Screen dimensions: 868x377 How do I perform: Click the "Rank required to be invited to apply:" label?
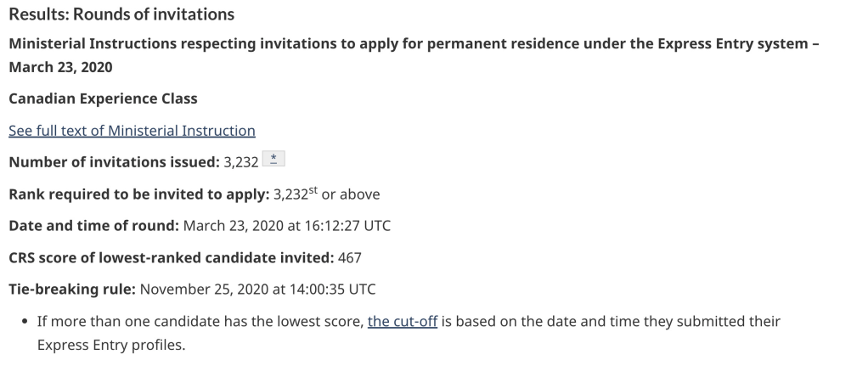[x=138, y=194]
